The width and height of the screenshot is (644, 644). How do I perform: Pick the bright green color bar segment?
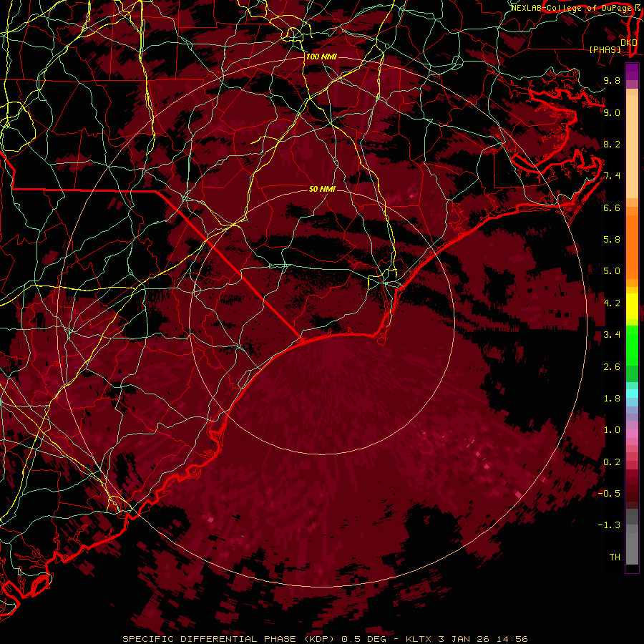pos(632,345)
